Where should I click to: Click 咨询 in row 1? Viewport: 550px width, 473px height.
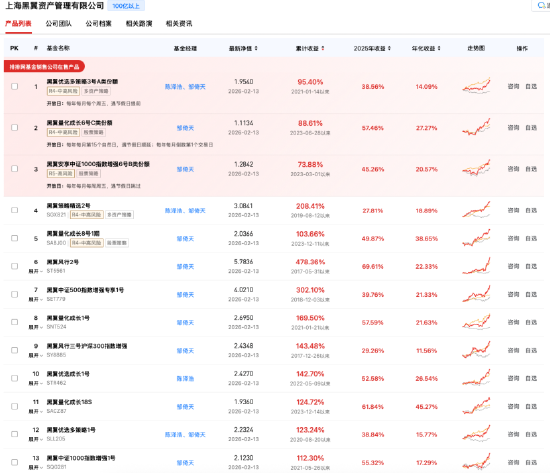[513, 86]
